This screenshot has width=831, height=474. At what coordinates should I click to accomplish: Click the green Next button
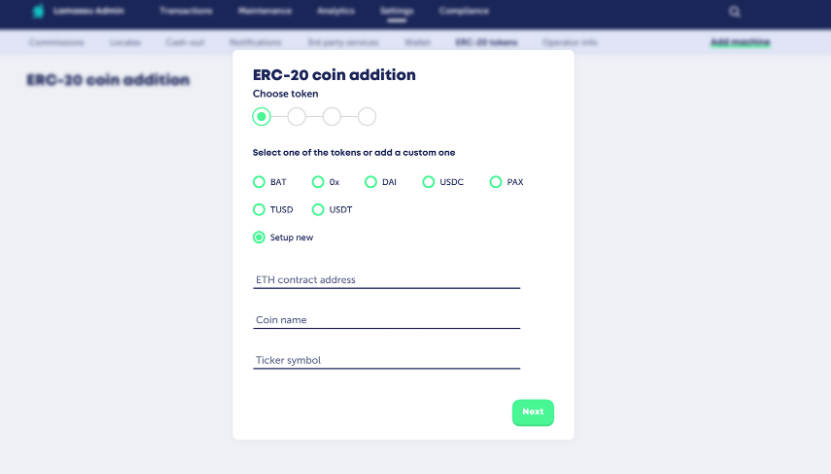tap(533, 412)
